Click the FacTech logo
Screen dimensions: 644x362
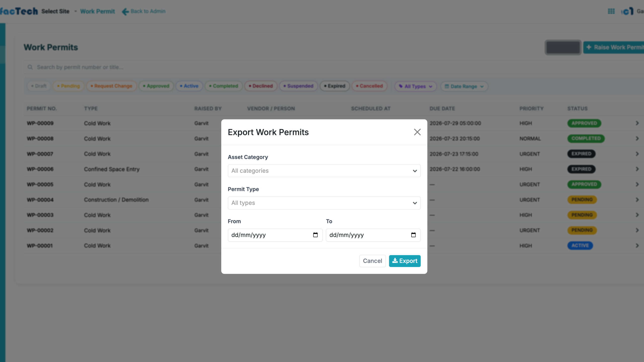pyautogui.click(x=19, y=11)
